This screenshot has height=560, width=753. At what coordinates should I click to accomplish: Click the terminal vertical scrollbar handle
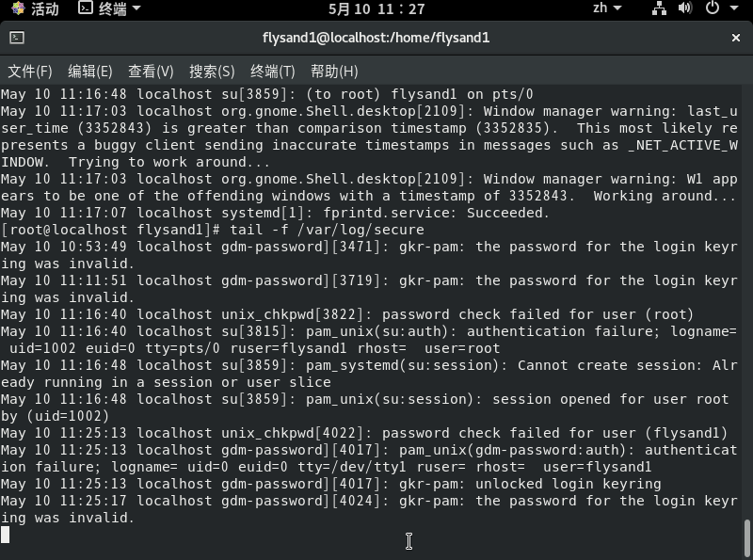point(746,537)
